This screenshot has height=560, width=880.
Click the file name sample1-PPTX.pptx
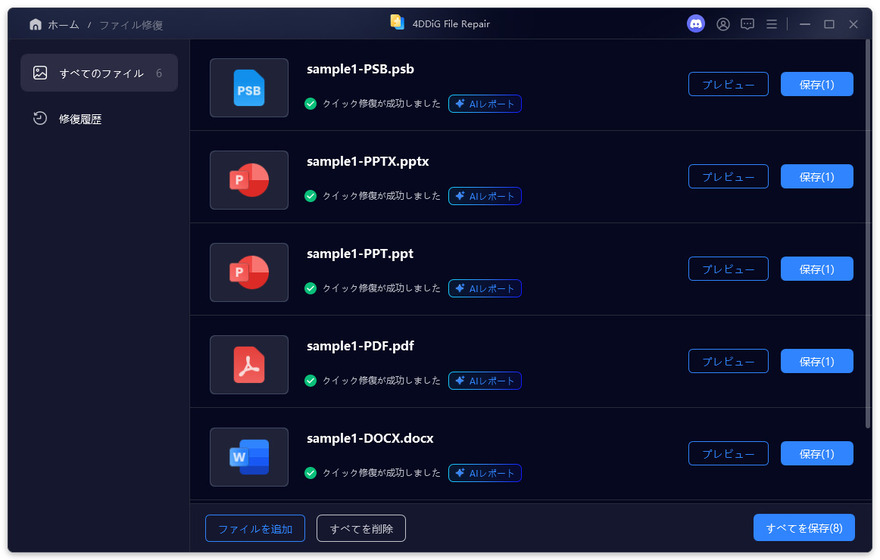click(368, 162)
